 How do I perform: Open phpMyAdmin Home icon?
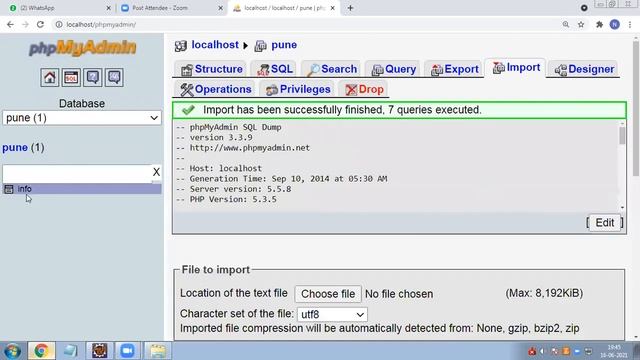(x=49, y=77)
